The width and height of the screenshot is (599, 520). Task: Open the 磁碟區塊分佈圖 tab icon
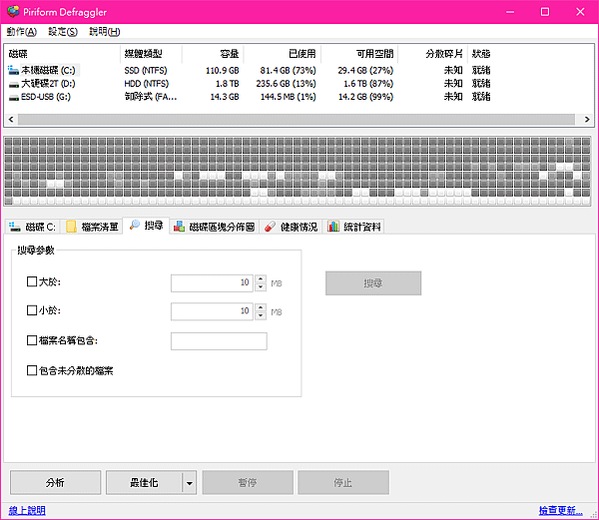tap(179, 227)
